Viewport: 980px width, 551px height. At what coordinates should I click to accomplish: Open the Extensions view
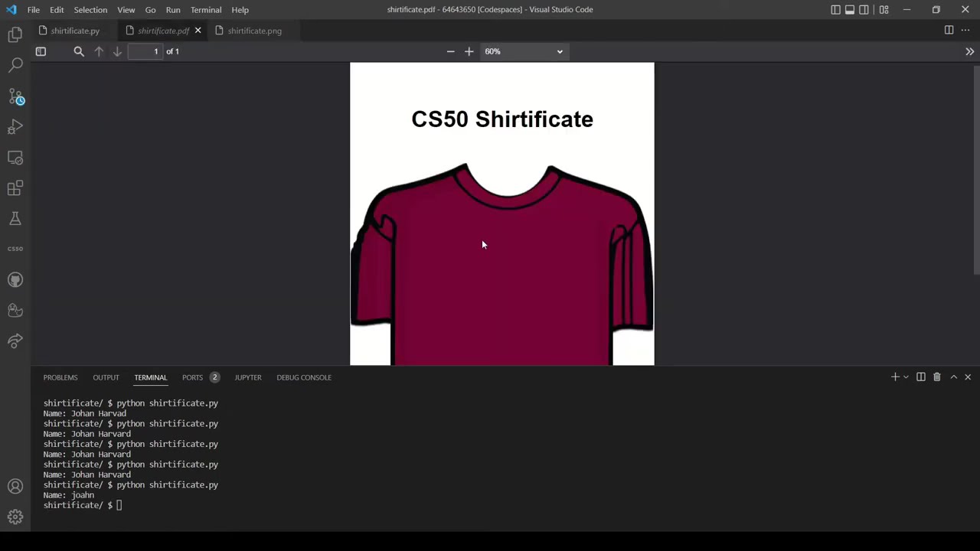pos(15,188)
